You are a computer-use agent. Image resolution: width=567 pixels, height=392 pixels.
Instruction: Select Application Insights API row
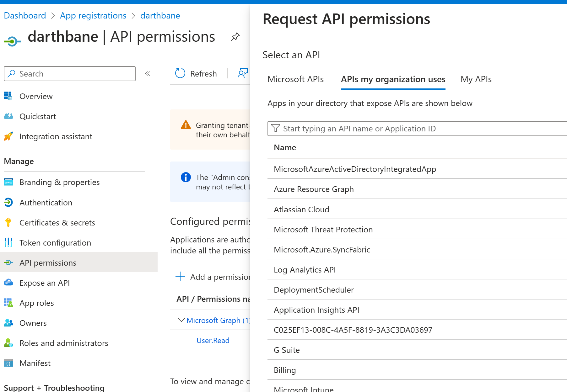coord(417,310)
